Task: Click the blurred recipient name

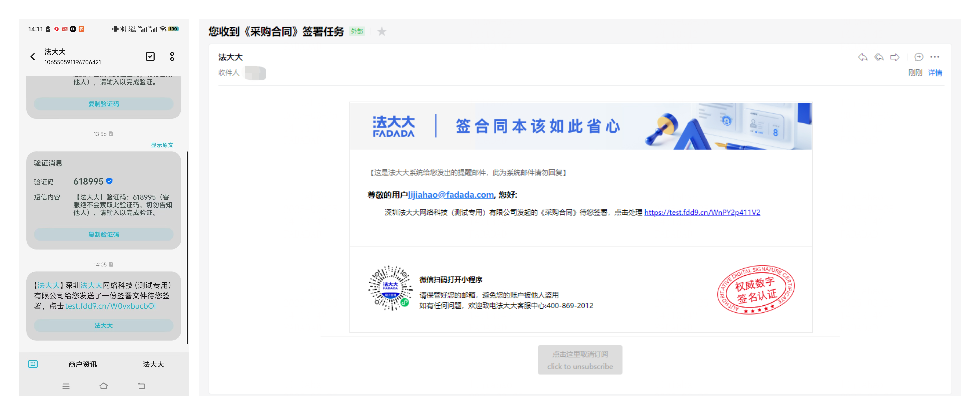Action: (x=255, y=73)
